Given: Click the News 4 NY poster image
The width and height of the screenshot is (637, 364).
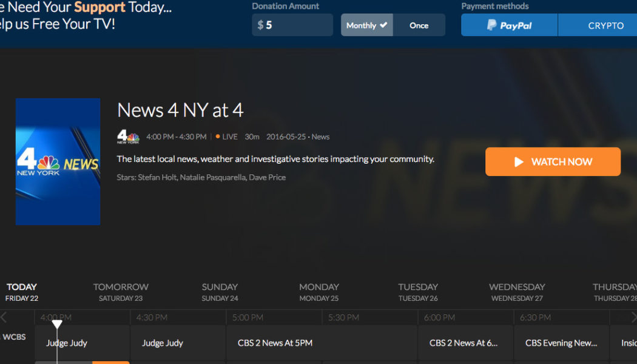Looking at the screenshot, I should click(x=58, y=161).
